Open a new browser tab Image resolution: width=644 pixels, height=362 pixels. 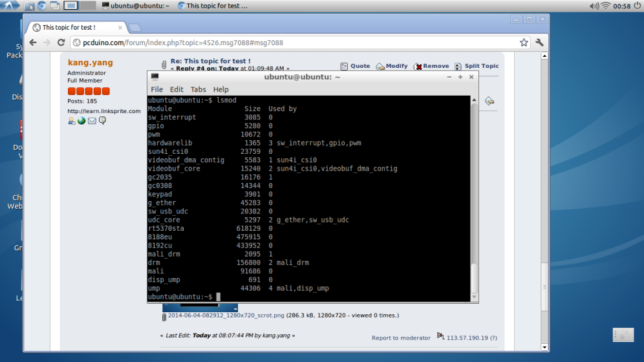coord(134,28)
